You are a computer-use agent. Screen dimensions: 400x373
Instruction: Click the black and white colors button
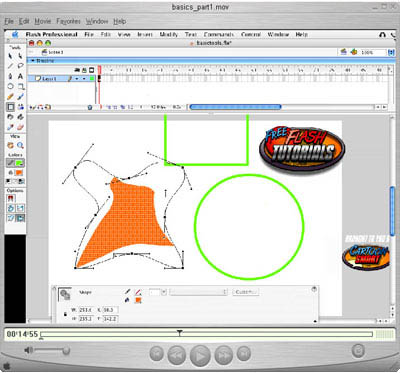9,181
